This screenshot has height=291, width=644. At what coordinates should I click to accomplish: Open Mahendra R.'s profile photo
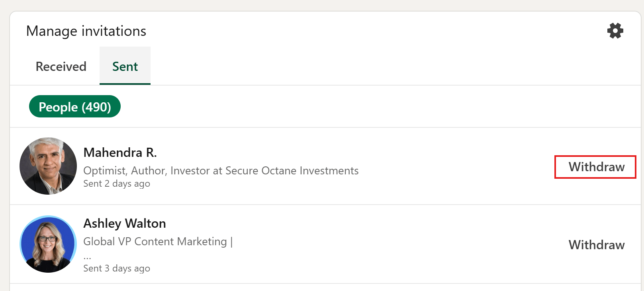tap(48, 166)
